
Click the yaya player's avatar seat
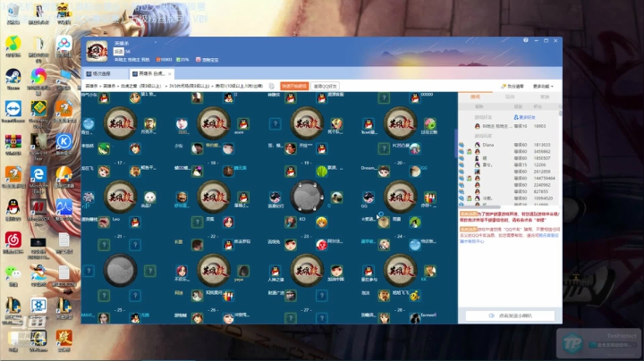[243, 271]
